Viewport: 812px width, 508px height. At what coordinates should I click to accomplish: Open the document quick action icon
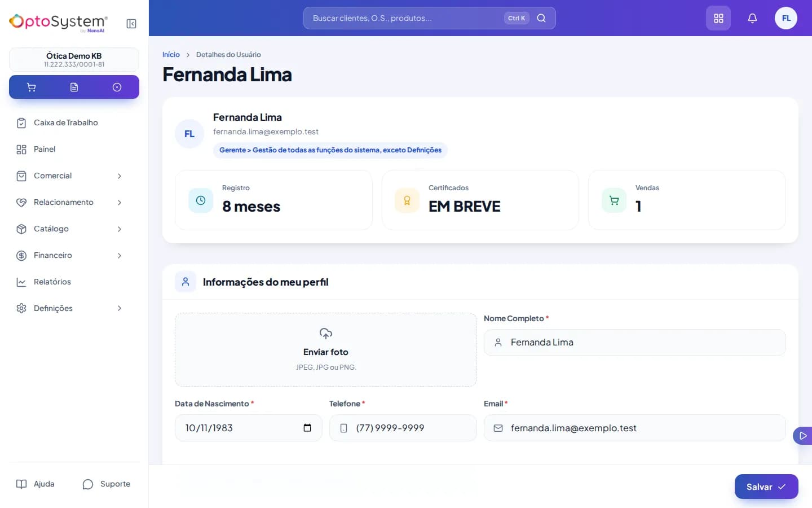(x=74, y=87)
